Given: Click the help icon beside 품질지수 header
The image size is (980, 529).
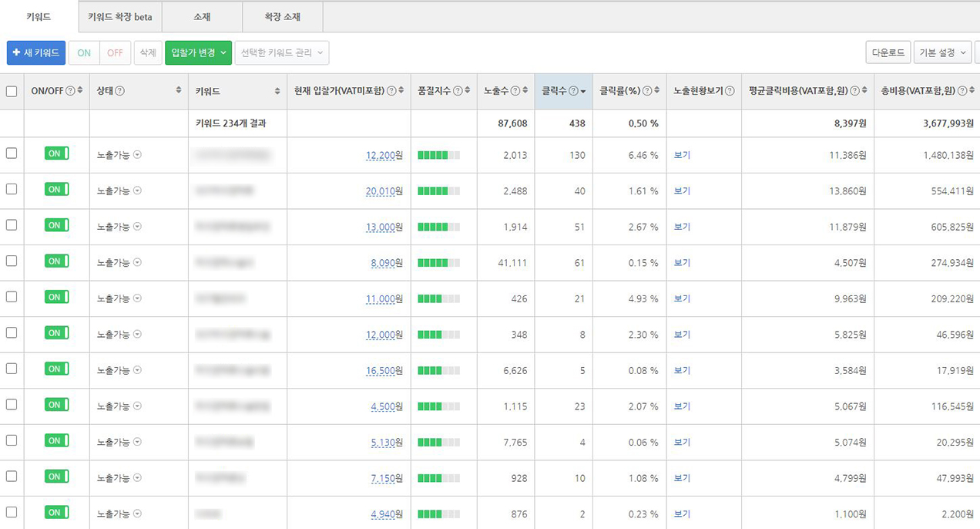Looking at the screenshot, I should tap(458, 91).
